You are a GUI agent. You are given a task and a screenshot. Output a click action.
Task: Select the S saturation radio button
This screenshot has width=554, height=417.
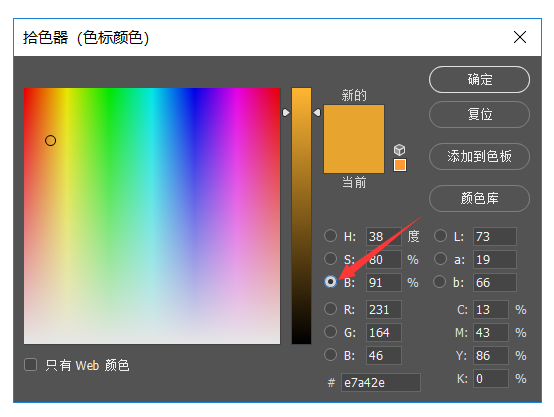pos(330,259)
